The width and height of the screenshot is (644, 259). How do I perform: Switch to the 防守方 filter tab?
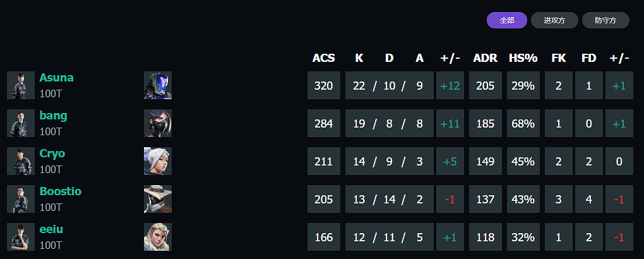pyautogui.click(x=605, y=20)
